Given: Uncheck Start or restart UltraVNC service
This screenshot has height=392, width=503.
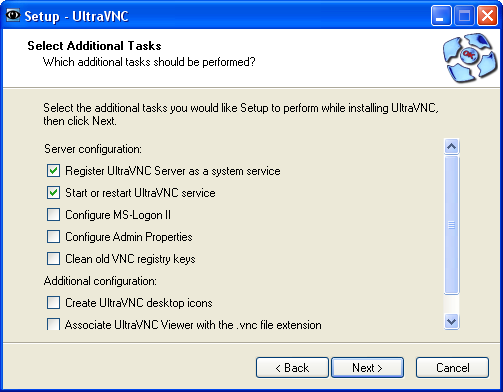Looking at the screenshot, I should (53, 193).
